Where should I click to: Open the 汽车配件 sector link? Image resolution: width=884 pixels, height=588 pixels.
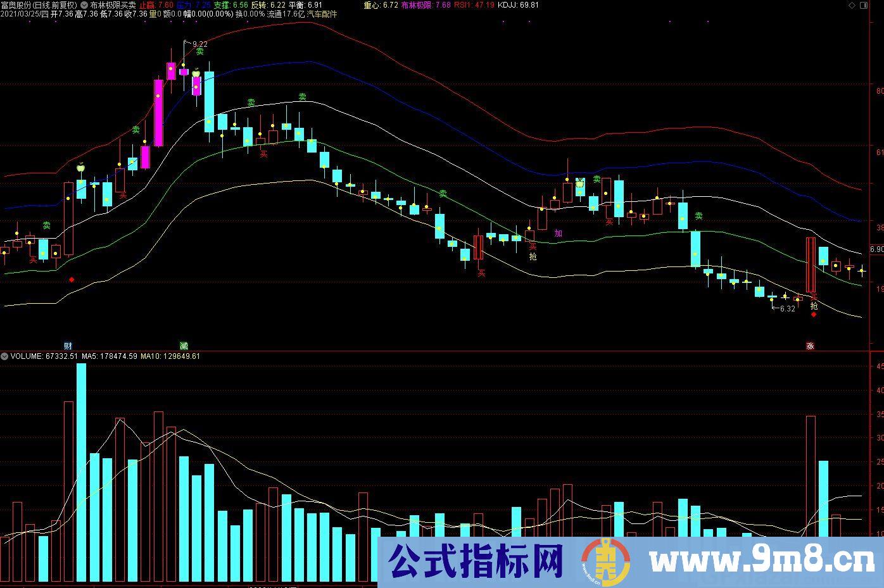(x=322, y=14)
